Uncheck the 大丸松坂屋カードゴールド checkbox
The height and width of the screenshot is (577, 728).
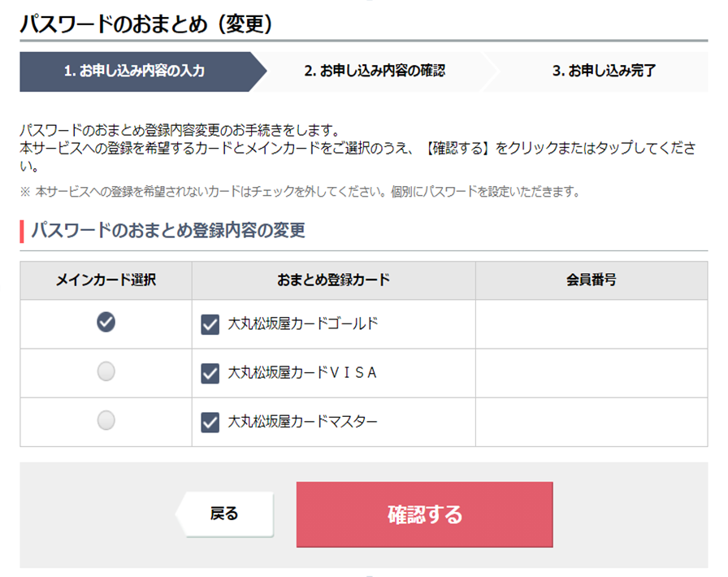210,325
